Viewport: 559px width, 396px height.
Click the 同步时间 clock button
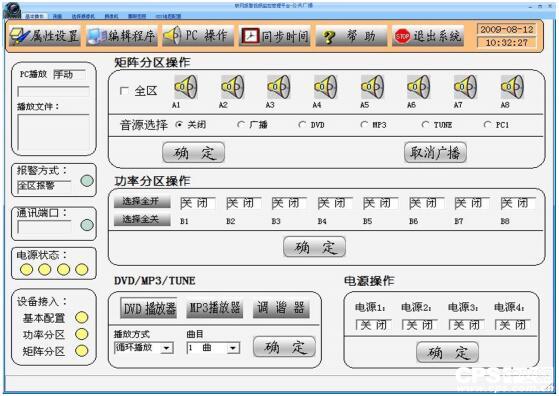[x=275, y=36]
